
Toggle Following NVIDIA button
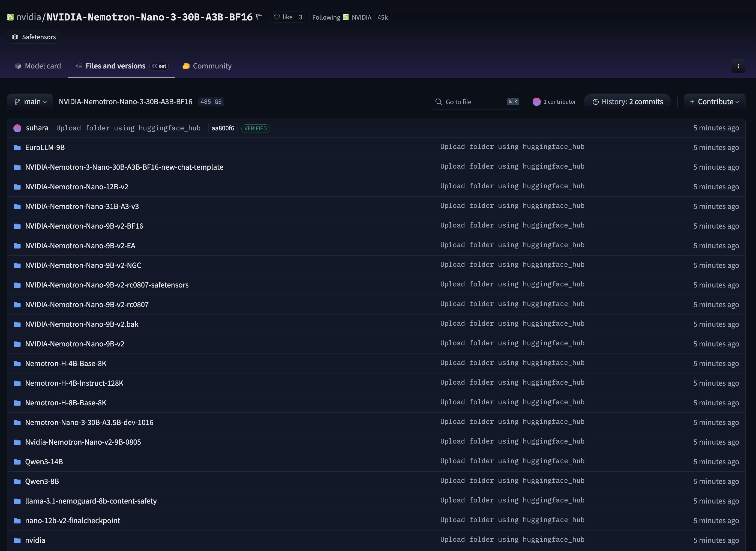click(341, 17)
